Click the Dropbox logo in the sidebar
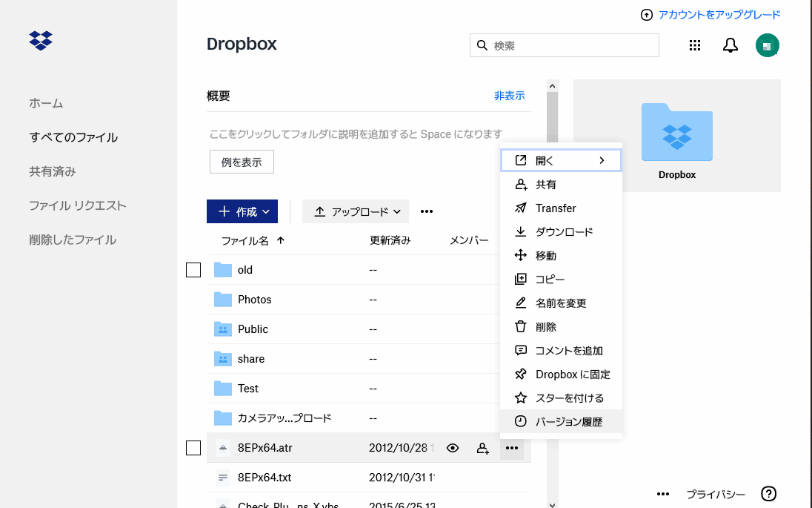 click(x=41, y=41)
